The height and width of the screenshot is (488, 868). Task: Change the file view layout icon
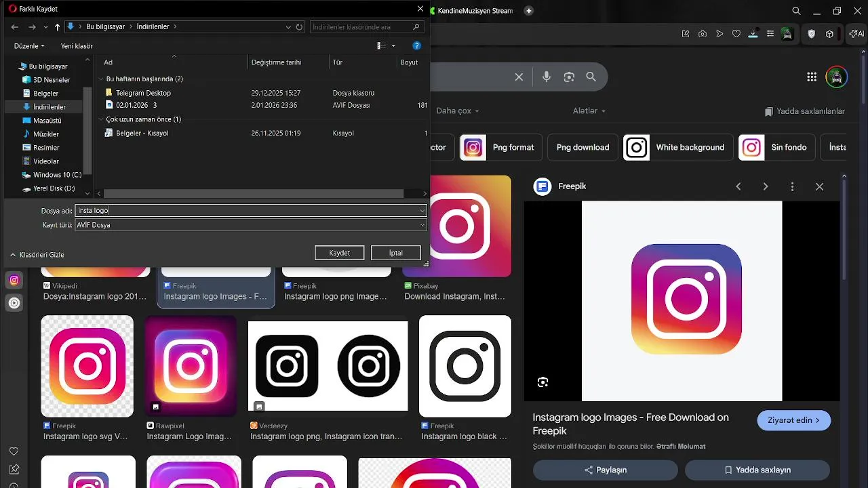pos(381,46)
